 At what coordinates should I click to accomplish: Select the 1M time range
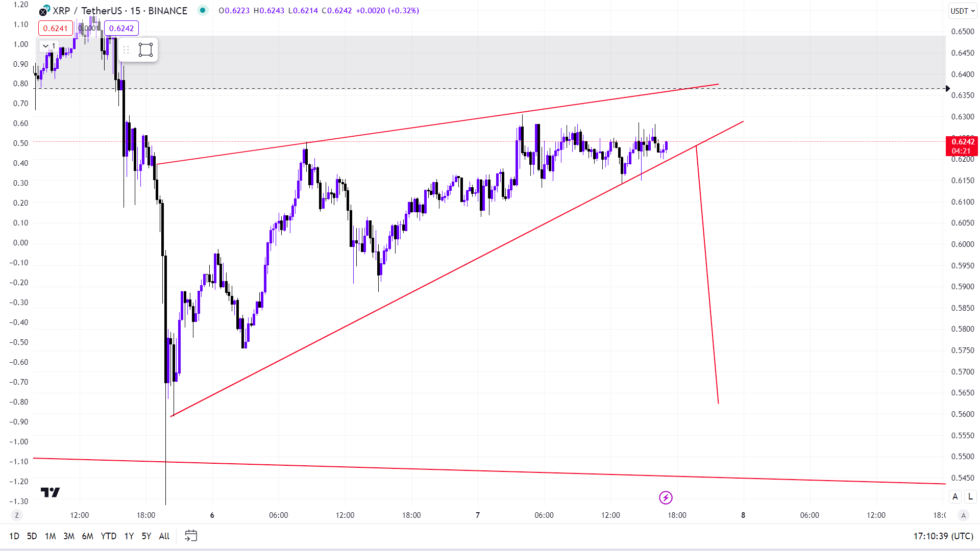pyautogui.click(x=50, y=536)
